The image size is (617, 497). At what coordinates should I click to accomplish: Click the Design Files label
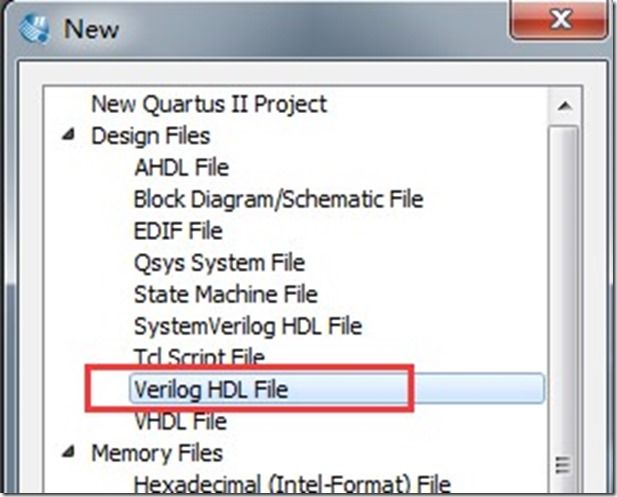pyautogui.click(x=151, y=136)
